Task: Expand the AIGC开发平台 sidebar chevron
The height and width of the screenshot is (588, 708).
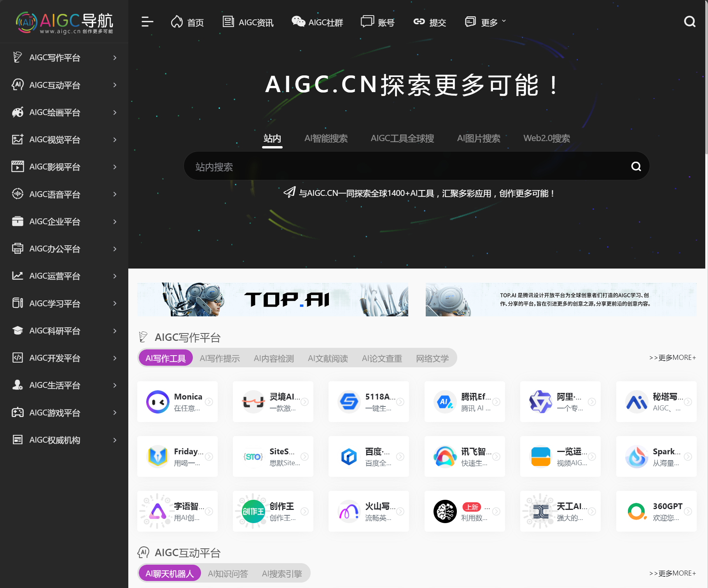Action: [115, 358]
